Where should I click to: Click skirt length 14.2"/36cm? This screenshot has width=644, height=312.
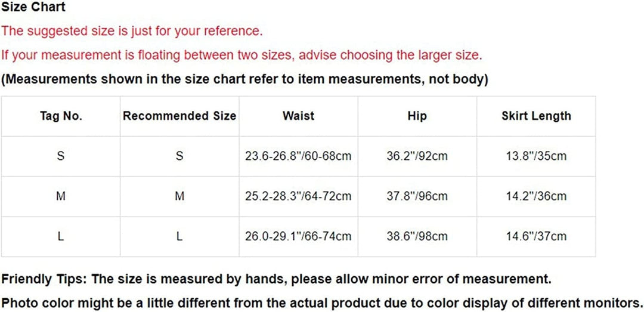click(536, 196)
